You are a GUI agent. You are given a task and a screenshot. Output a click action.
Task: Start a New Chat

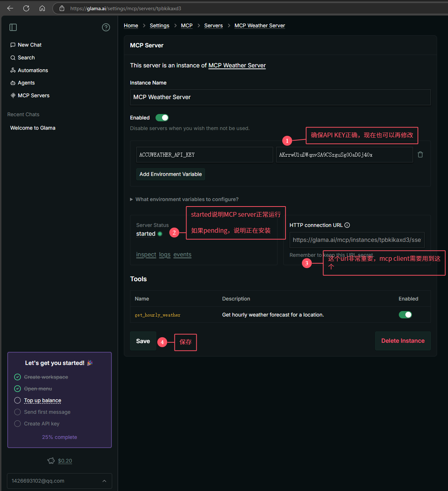(x=26, y=45)
